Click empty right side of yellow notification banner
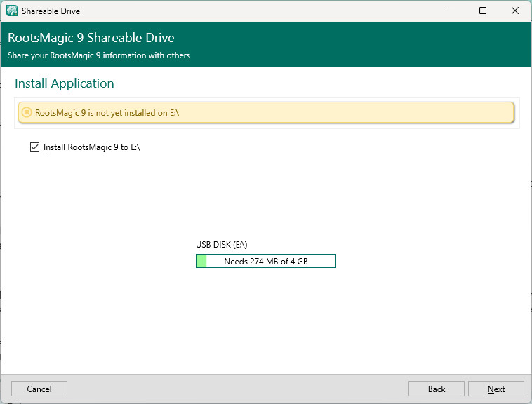The height and width of the screenshot is (404, 532). (x=386, y=112)
